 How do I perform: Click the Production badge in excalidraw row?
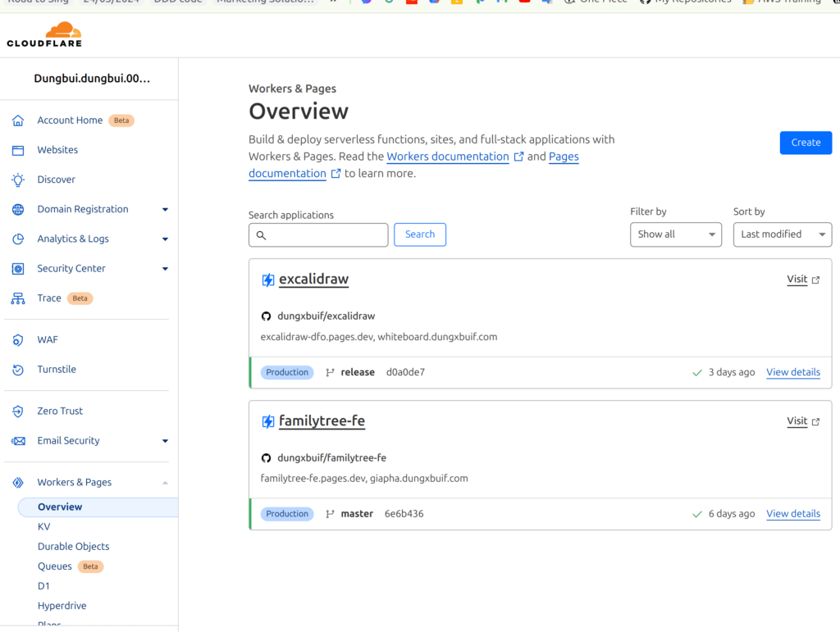[287, 372]
